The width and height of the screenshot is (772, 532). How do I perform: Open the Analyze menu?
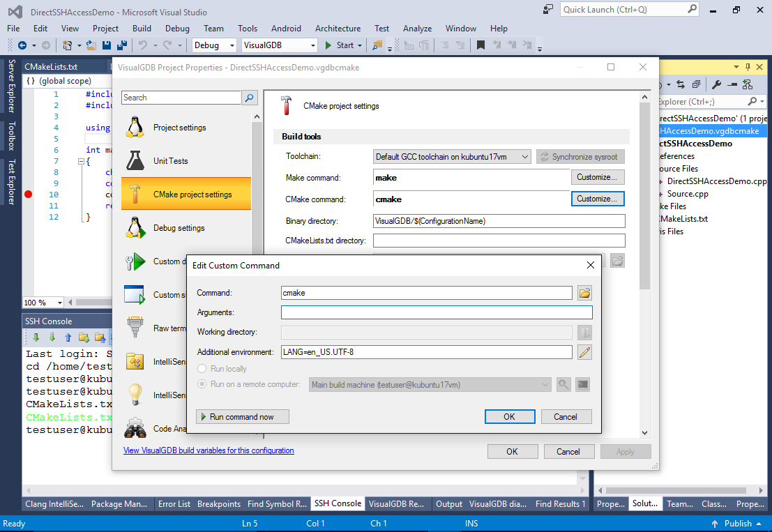point(417,29)
